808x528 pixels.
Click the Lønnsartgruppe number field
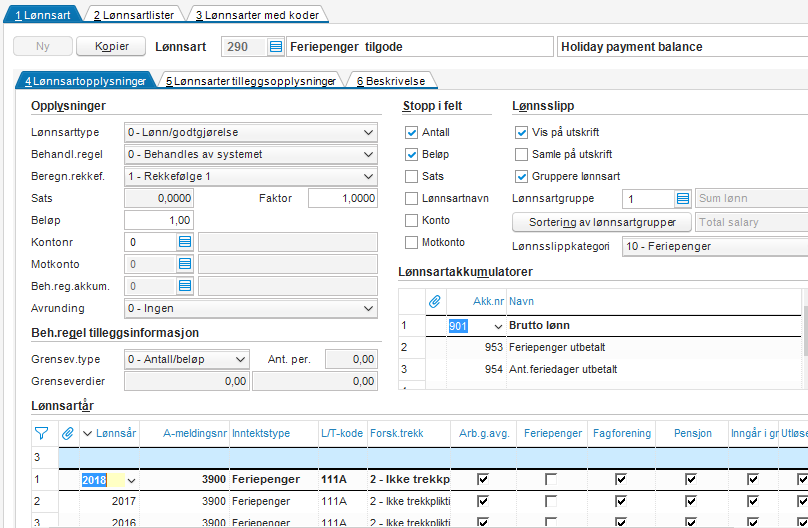click(x=649, y=199)
